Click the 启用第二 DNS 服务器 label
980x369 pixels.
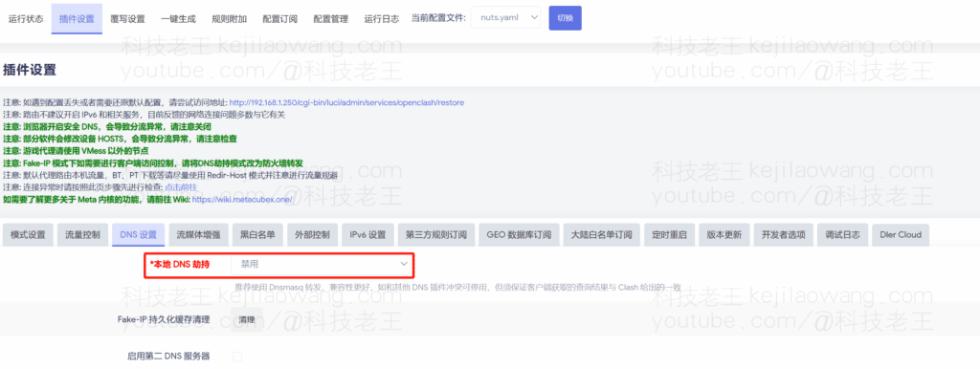tap(168, 357)
